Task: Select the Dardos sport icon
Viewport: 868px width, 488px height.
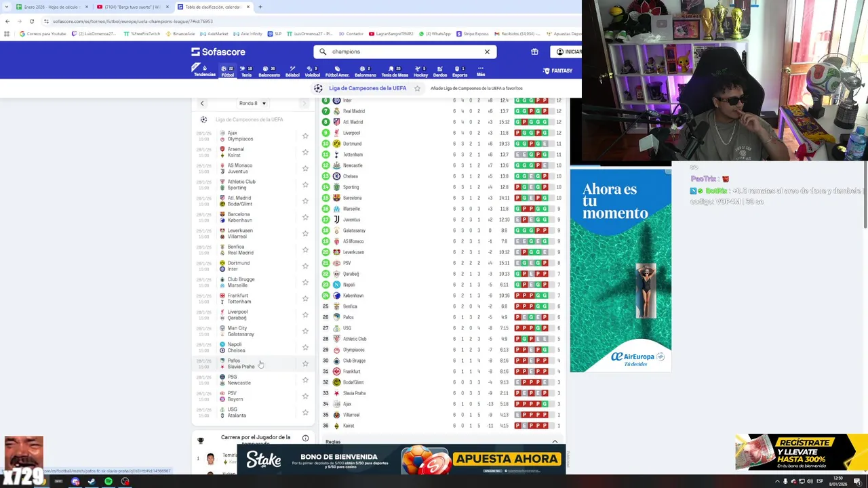Action: point(439,71)
